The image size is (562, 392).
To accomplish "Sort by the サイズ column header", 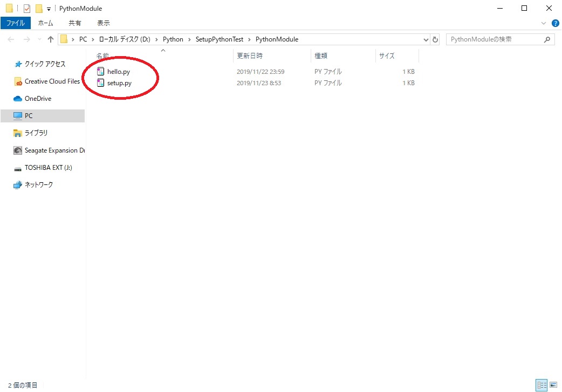I will click(387, 56).
